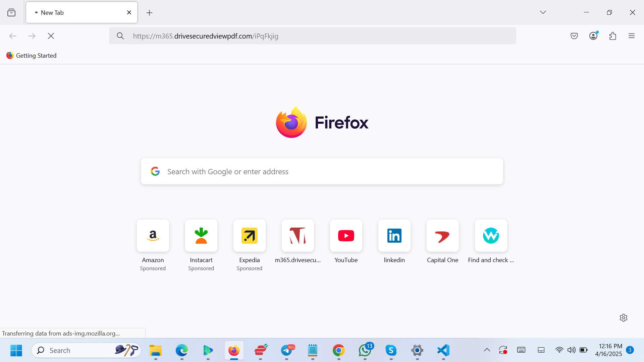Click the Search with Google field
Viewport: 644px width, 362px height.
coord(322,171)
